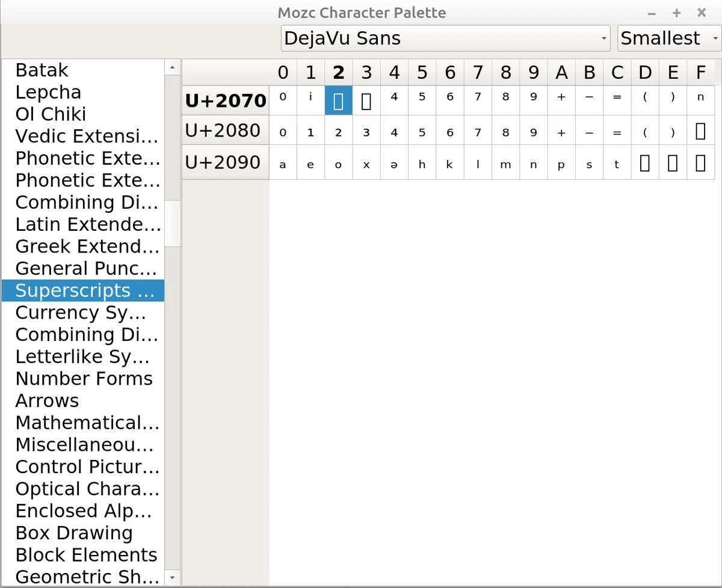Select Greek Extended block entry
The height and width of the screenshot is (588, 722).
point(83,247)
